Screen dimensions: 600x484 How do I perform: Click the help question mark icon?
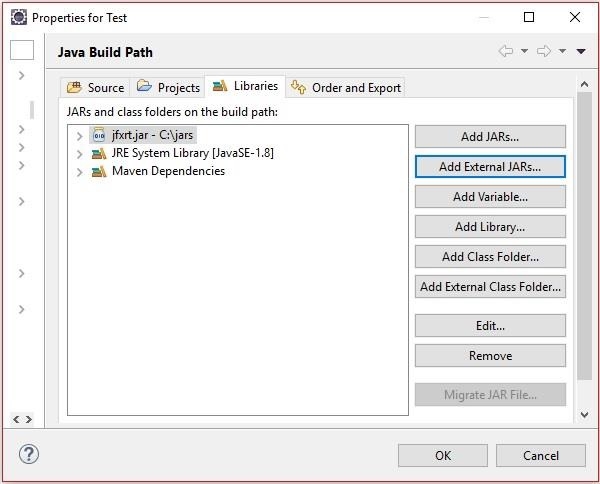(x=29, y=454)
